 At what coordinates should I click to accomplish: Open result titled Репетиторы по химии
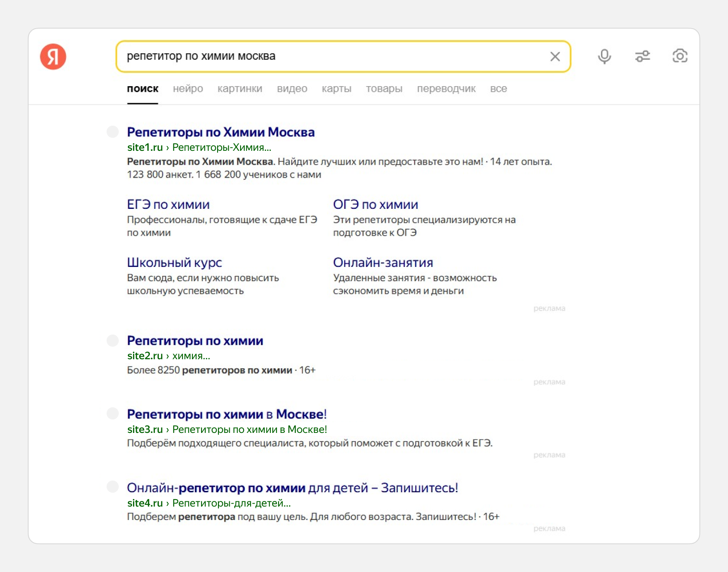[195, 341]
